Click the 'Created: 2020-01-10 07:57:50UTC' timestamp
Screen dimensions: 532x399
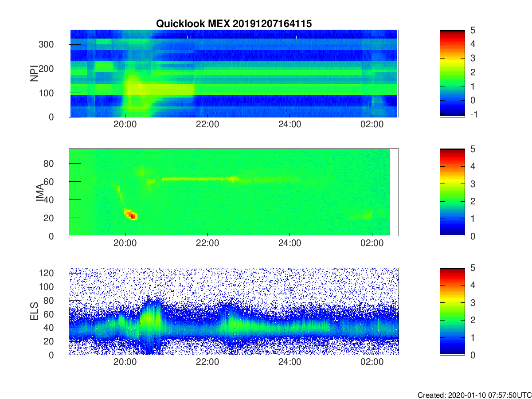[x=474, y=395]
